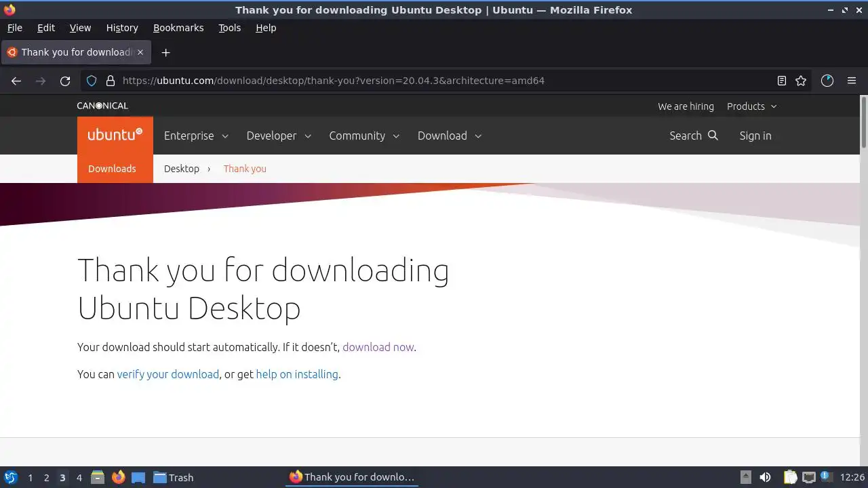Open the Tools menu
Viewport: 868px width, 488px height.
pyautogui.click(x=229, y=28)
